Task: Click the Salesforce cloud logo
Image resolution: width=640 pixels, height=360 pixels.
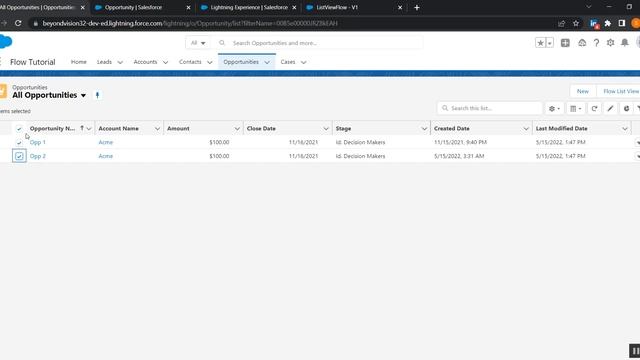Action: (6, 42)
